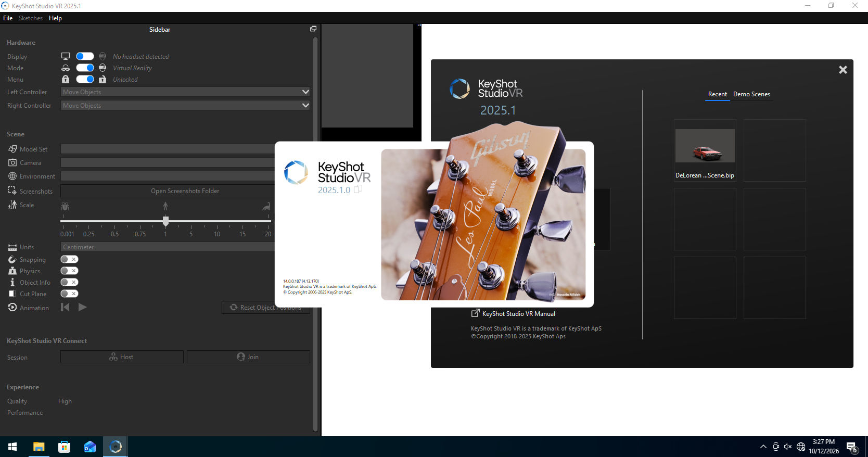
Task: Toggle the Mode Virtual Reality switch
Action: click(x=85, y=68)
